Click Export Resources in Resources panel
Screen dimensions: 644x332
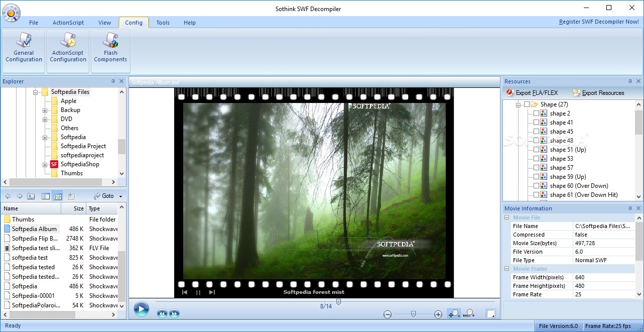[x=598, y=93]
